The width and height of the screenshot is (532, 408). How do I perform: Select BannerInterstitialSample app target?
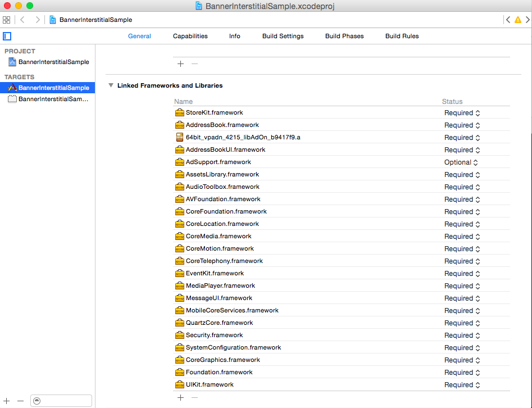click(48, 88)
